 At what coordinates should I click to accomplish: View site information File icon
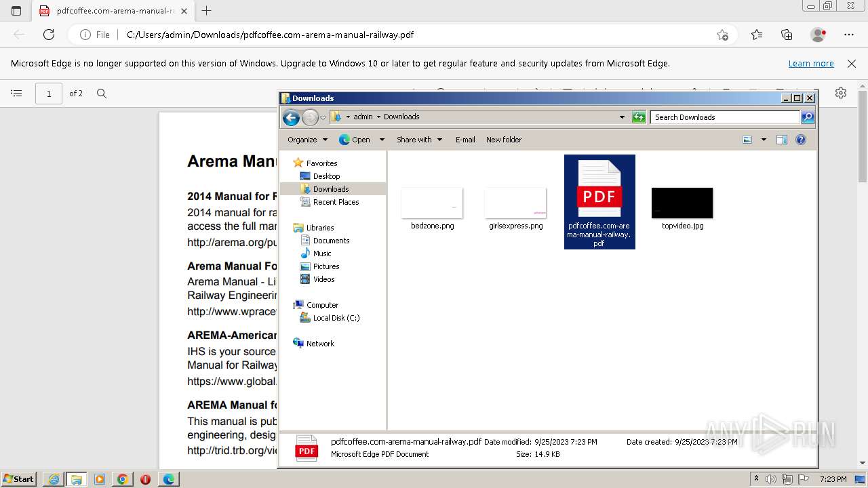(94, 35)
